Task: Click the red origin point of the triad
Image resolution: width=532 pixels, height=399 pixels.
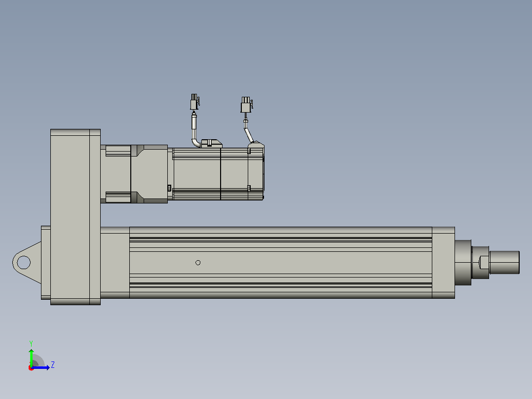Action: click(31, 368)
